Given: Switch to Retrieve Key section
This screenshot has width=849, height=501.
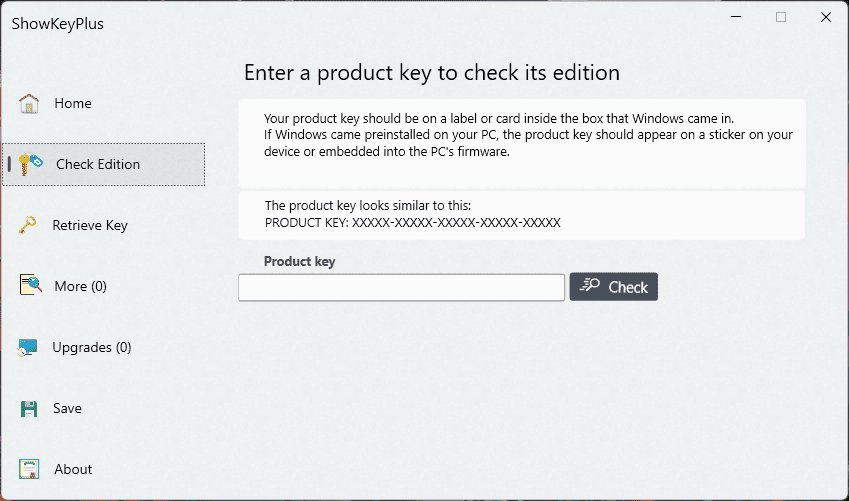Looking at the screenshot, I should click(x=90, y=225).
